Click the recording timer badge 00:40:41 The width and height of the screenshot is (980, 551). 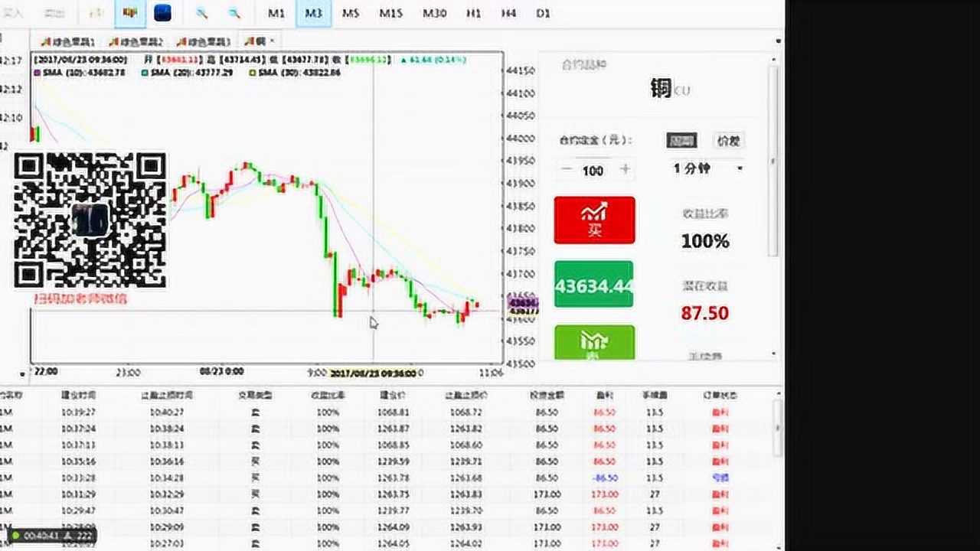[x=51, y=536]
